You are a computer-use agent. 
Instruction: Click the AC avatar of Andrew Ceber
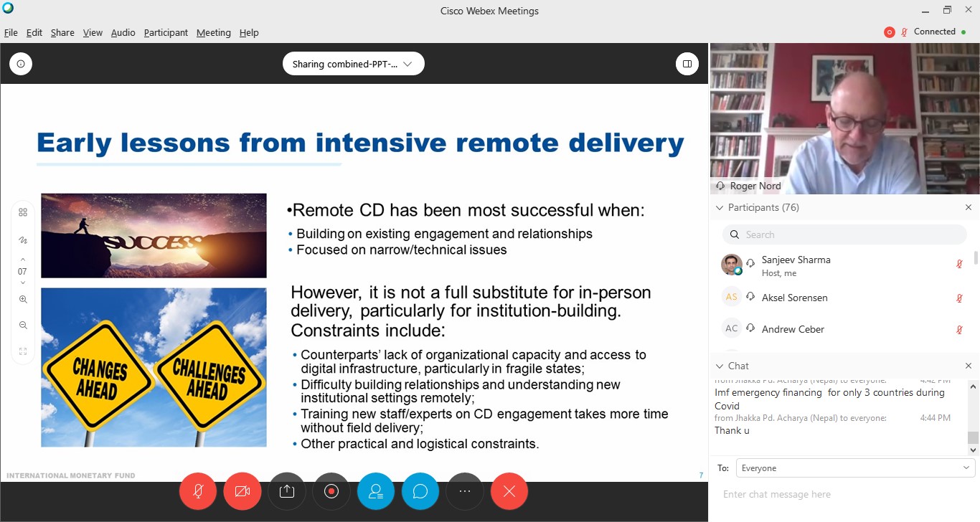click(731, 328)
